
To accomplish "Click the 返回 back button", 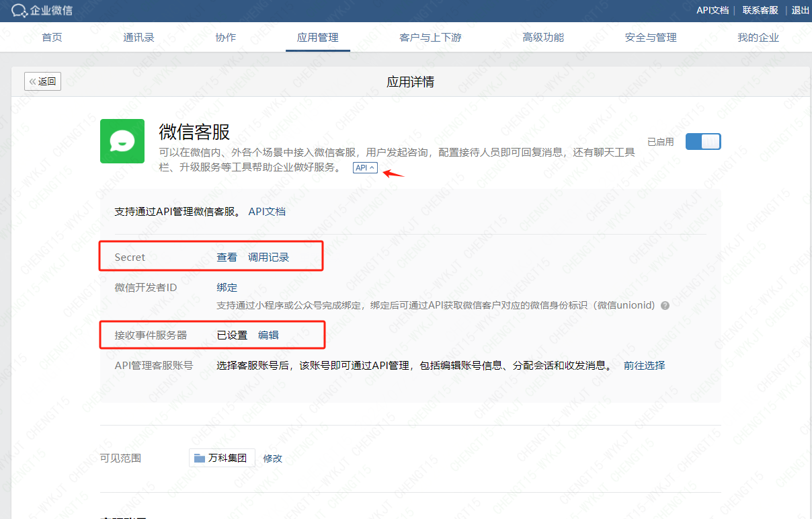I will pyautogui.click(x=43, y=81).
